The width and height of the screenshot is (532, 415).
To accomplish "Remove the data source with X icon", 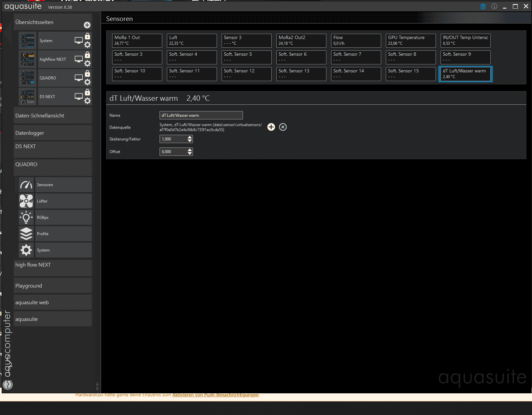I will click(283, 127).
